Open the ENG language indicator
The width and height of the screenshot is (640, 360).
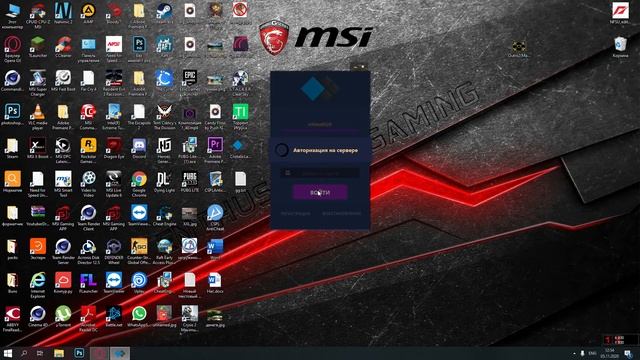click(x=593, y=353)
